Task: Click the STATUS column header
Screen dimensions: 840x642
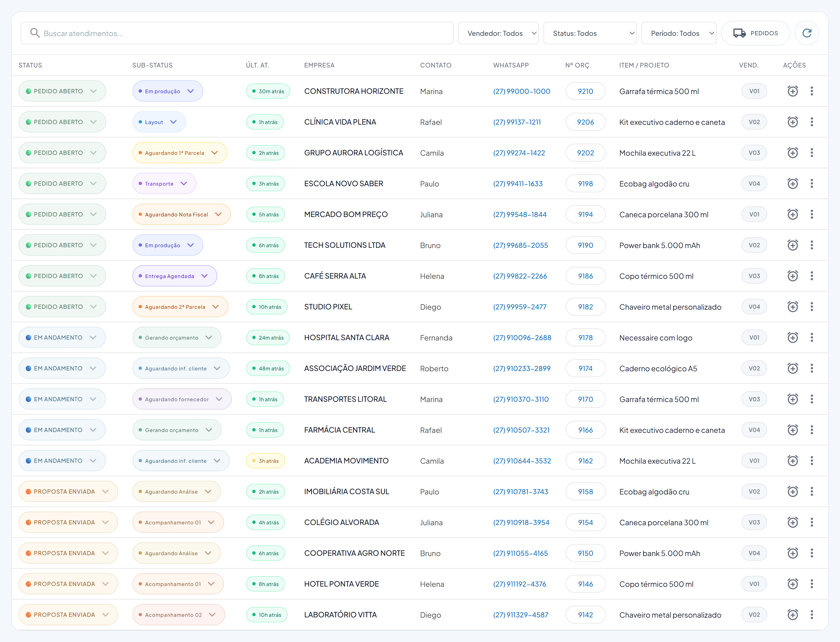Action: tap(30, 65)
